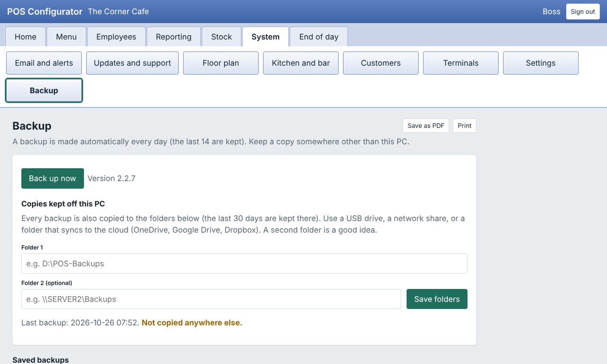
Task: Click the Print button
Action: 465,126
